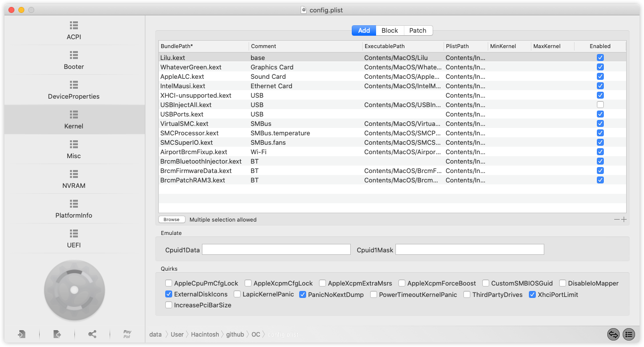Image resolution: width=644 pixels, height=347 pixels.
Task: Enable the AppleXcpmForceBoost quirk
Action: coord(402,284)
